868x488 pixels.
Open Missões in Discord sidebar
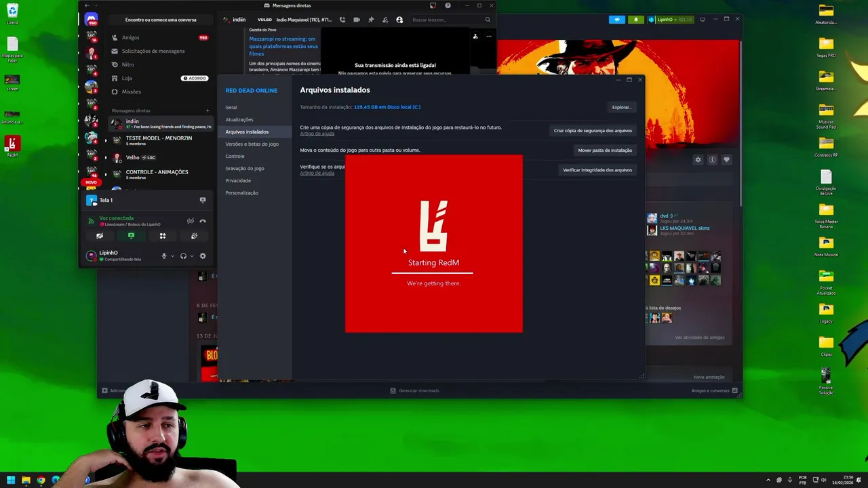point(161,91)
